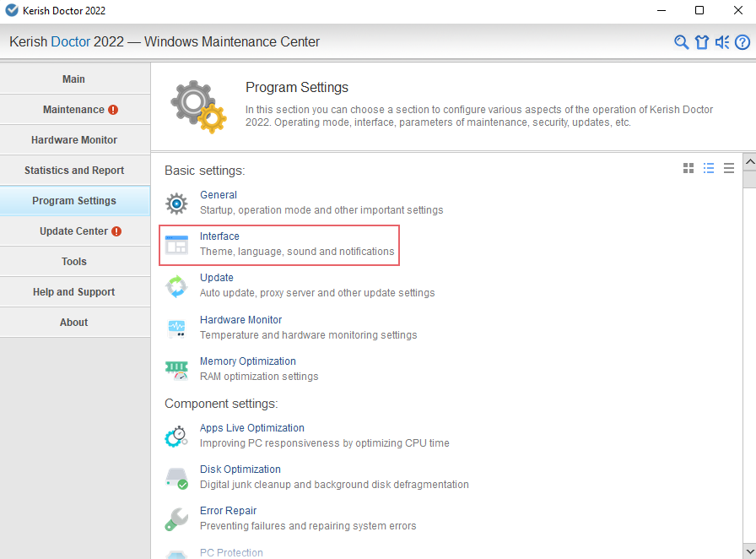This screenshot has width=756, height=559.
Task: Minimize the Kerish Doctor window
Action: [661, 10]
